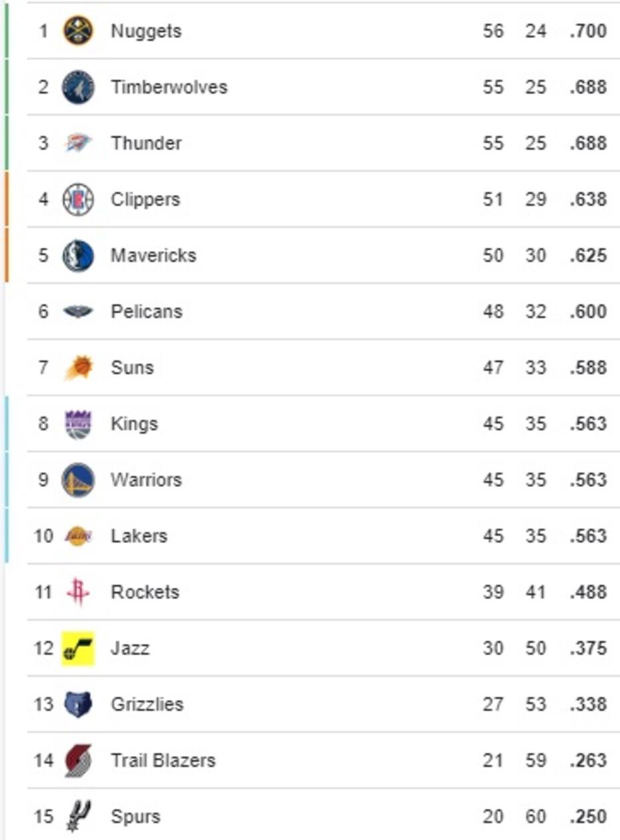Click the Grizzlies team logo
620x840 pixels.
[x=78, y=704]
